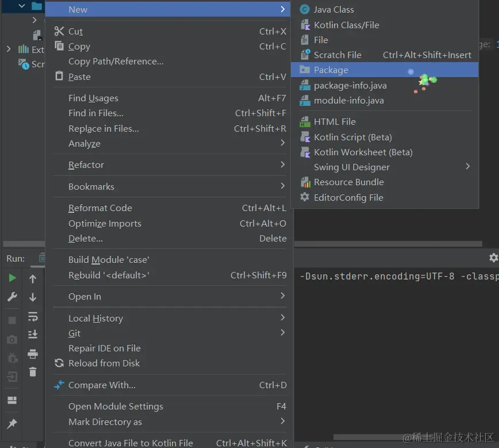Screen dimensions: 499x448
Task: Expand the Local History submenu
Action: [x=283, y=317]
